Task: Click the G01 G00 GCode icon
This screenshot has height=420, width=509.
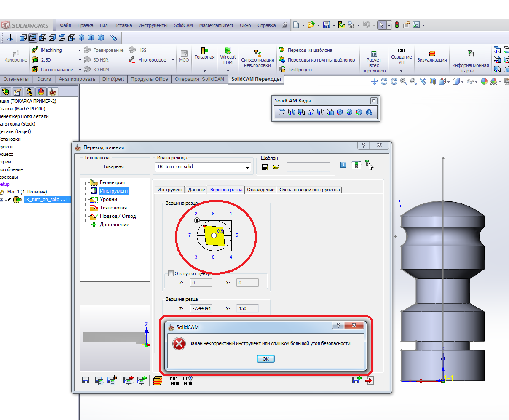Action: [x=174, y=381]
